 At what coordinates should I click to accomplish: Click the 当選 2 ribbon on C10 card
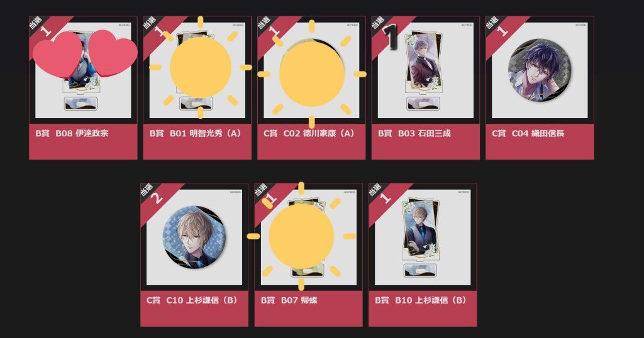[x=158, y=200]
